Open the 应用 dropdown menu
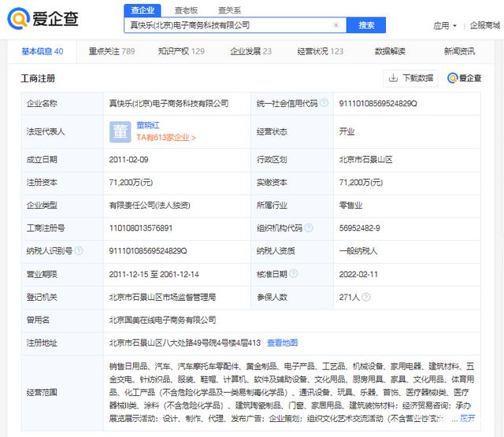This screenshot has height=437, width=504. 445,25
